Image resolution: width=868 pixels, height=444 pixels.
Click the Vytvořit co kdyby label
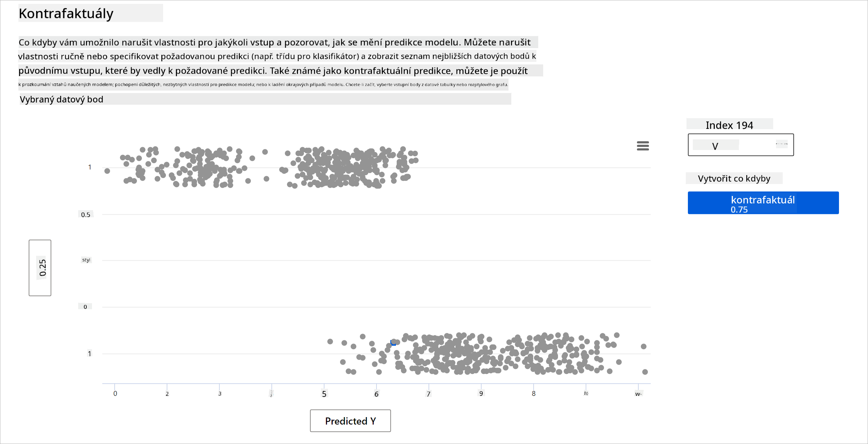[x=734, y=179]
